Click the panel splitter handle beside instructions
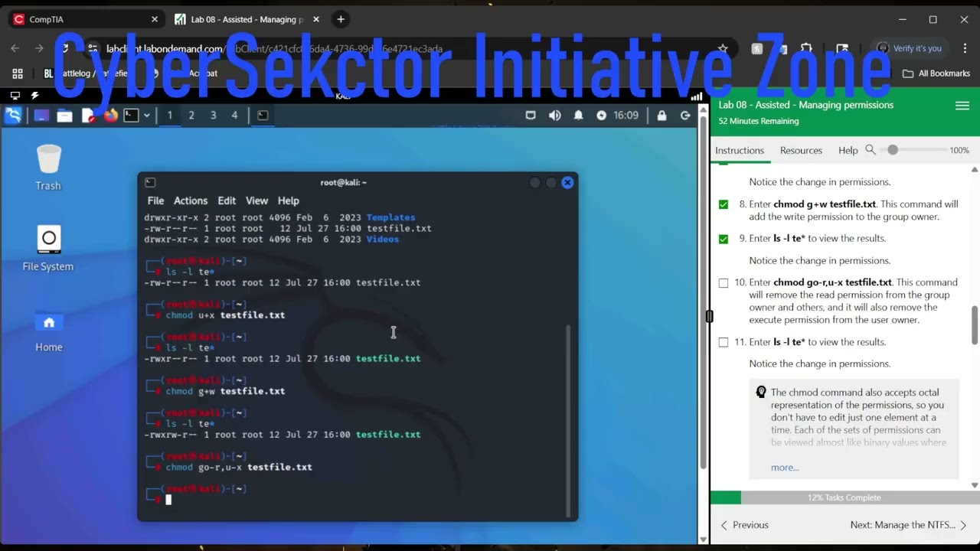Image resolution: width=980 pixels, height=551 pixels. 709,316
